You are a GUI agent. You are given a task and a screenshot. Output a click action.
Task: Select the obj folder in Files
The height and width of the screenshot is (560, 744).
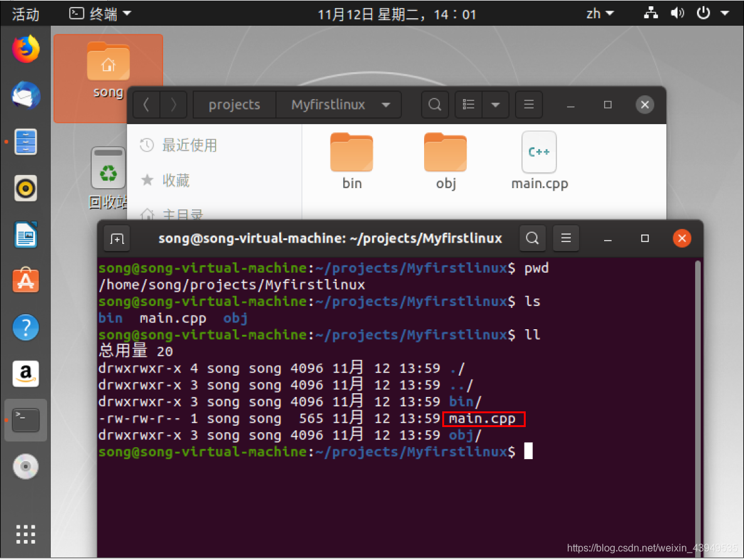tap(445, 162)
